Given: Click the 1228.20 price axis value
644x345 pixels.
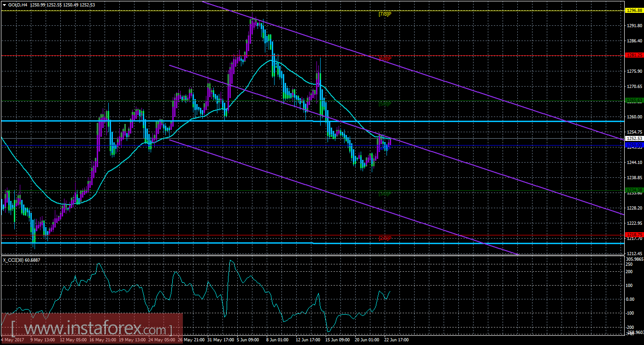Looking at the screenshot, I should coord(634,208).
